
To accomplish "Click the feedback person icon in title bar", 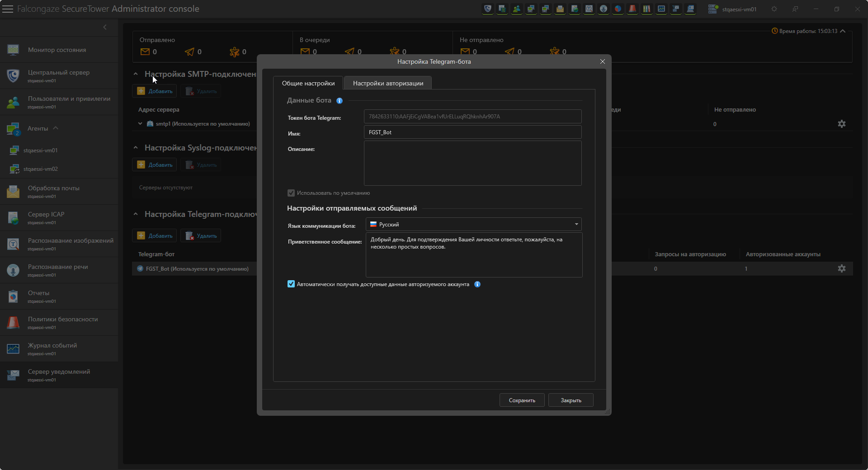I will tap(795, 9).
